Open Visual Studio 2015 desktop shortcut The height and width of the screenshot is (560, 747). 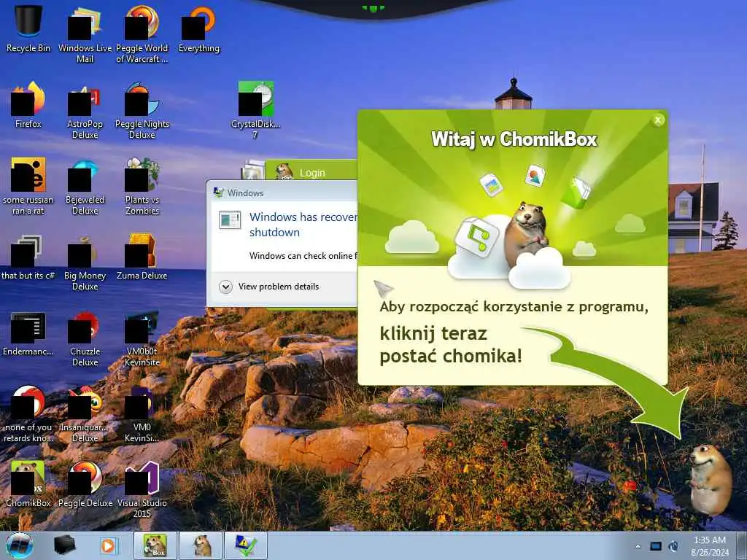(142, 489)
